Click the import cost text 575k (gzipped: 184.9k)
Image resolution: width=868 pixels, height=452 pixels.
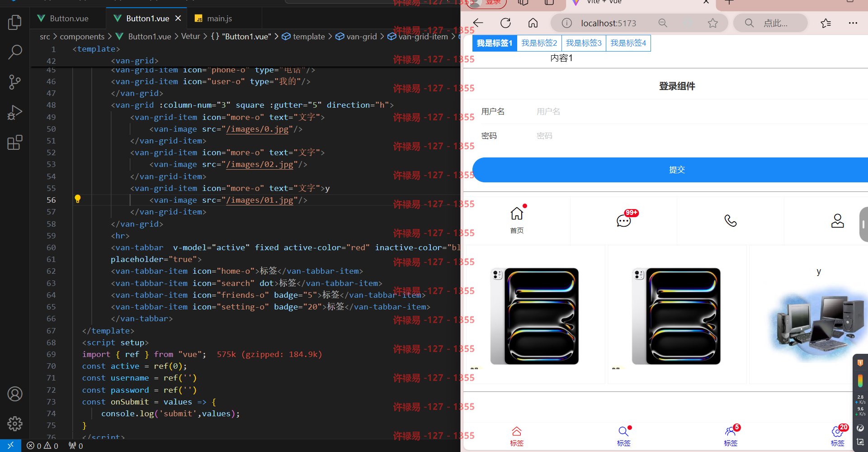269,354
